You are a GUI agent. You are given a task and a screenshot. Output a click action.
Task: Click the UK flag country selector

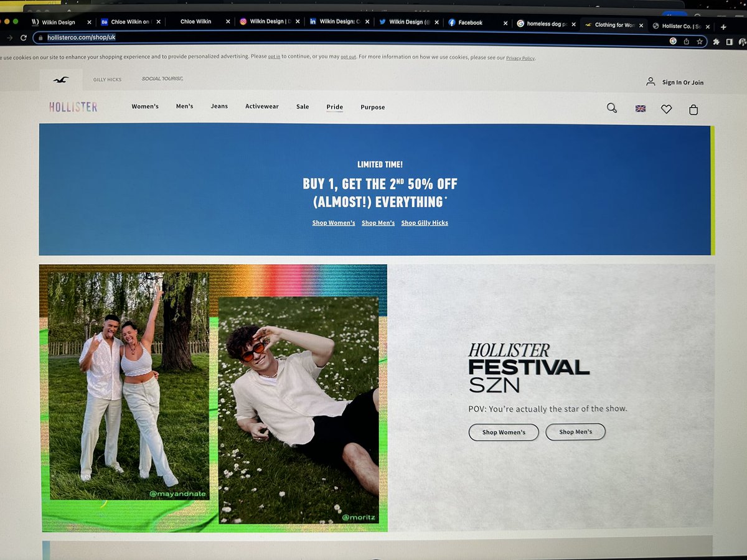pos(640,108)
